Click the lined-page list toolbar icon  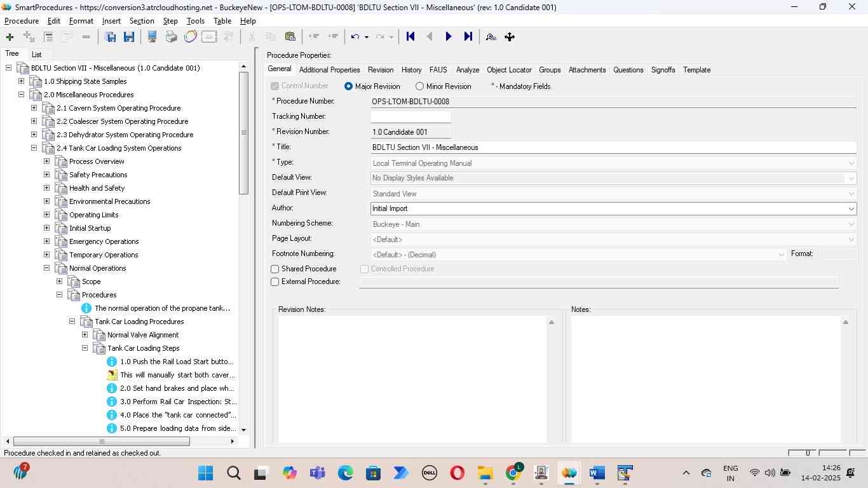click(48, 37)
